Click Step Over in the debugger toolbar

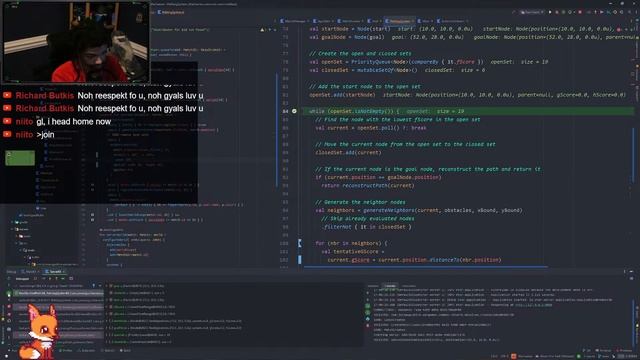[x=43, y=278]
